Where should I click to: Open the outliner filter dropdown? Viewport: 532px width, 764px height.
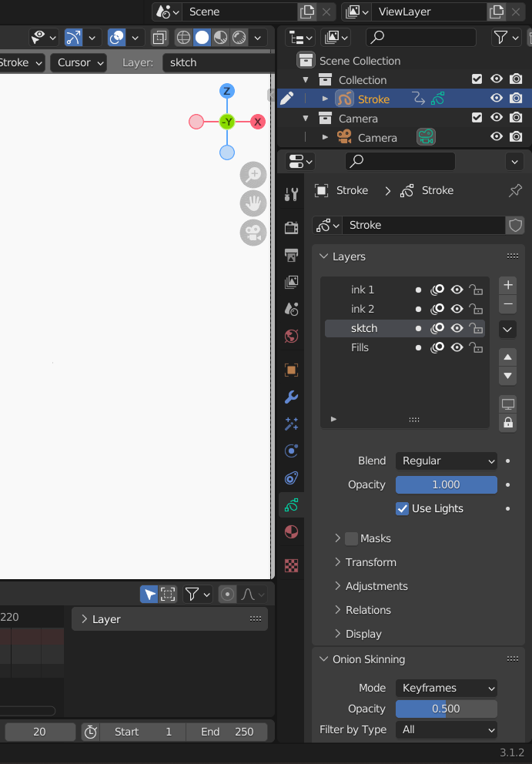506,37
